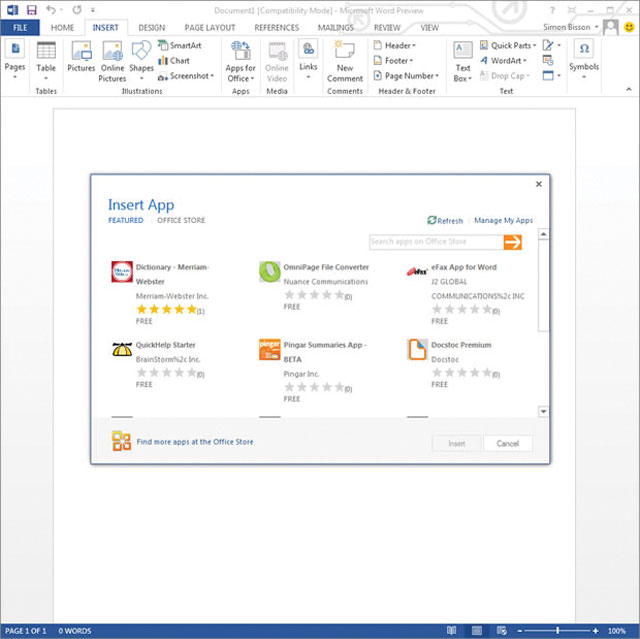Click the smiley feedback icon
This screenshot has height=639, width=640.
pyautogui.click(x=629, y=27)
